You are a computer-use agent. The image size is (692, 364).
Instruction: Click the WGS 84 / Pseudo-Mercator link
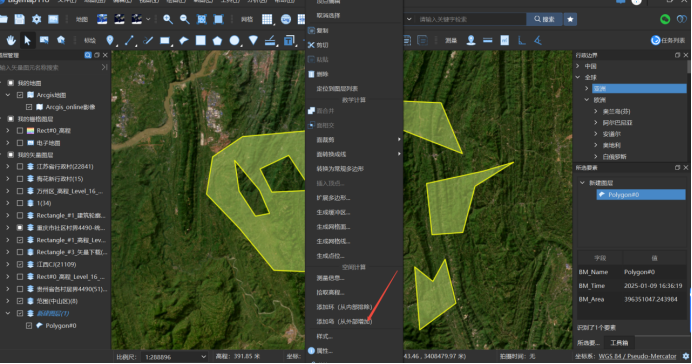coord(637,356)
